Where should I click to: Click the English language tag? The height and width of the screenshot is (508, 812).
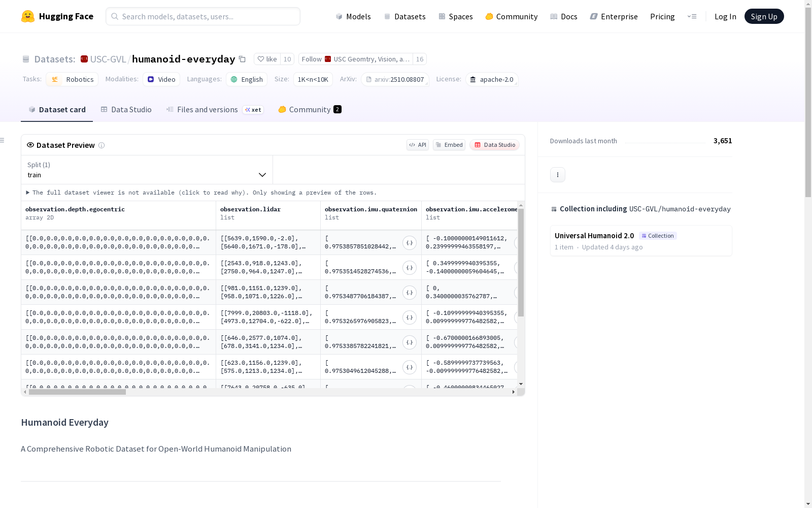[x=247, y=79]
